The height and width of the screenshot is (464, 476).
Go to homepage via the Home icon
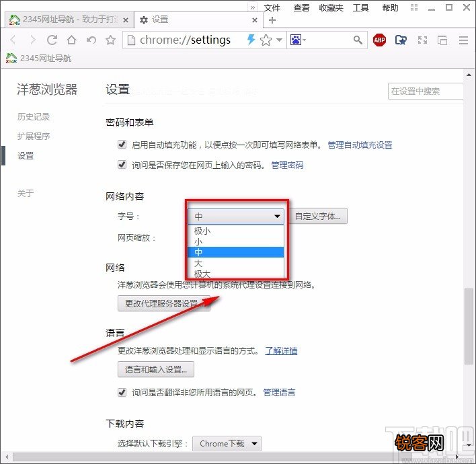point(72,40)
